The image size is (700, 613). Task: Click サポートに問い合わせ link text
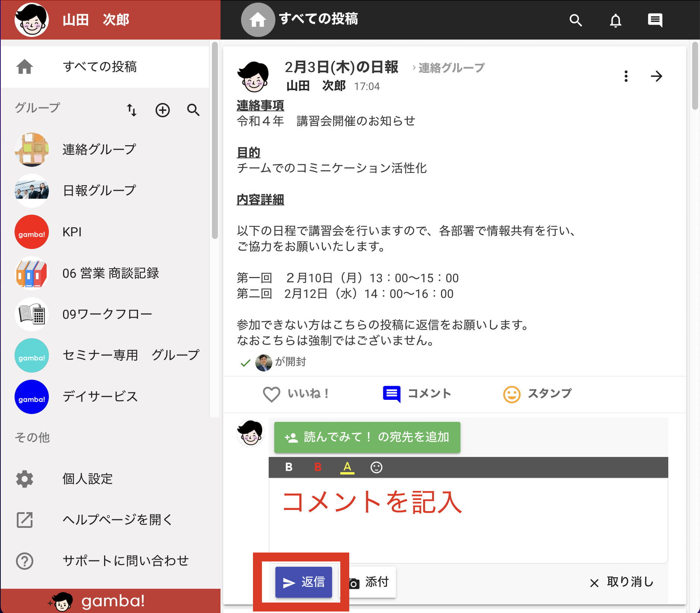pyautogui.click(x=126, y=561)
